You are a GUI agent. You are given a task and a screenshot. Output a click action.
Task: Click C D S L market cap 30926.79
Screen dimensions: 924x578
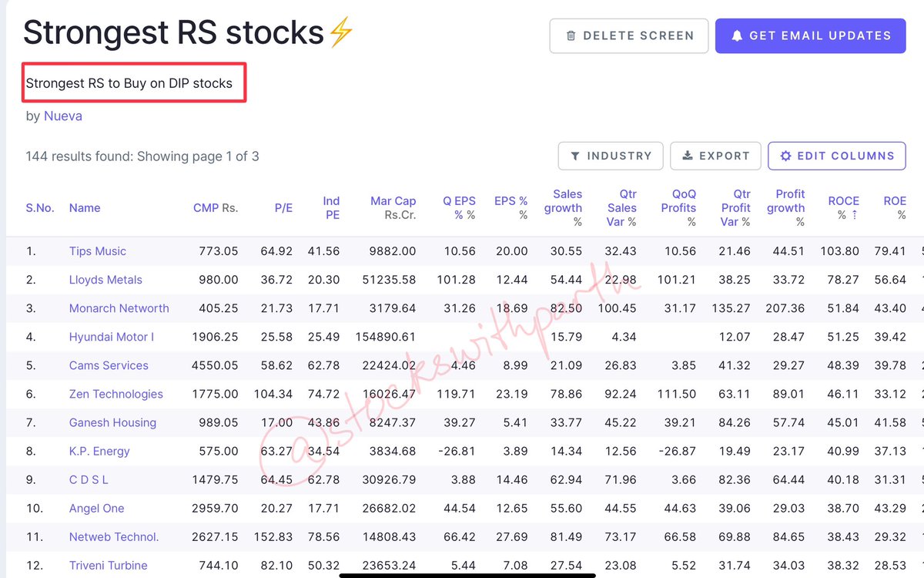pos(389,479)
